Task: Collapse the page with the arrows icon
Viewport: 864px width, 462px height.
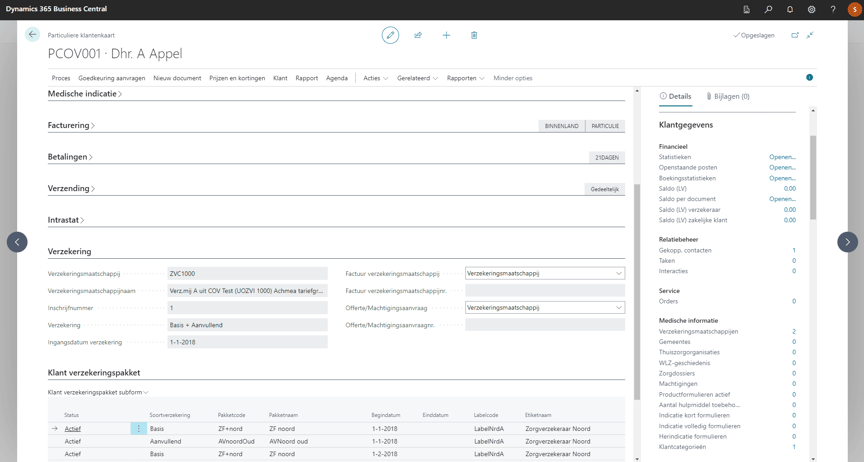Action: pos(810,35)
